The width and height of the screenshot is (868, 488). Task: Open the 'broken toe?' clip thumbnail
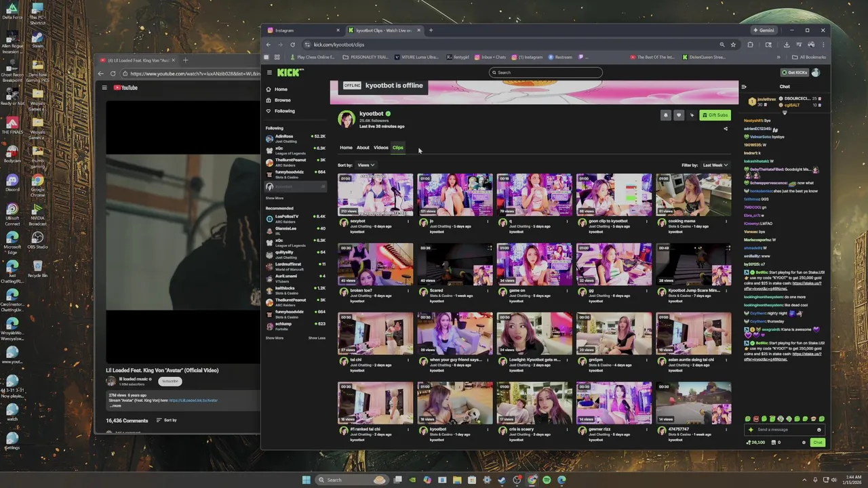coord(375,264)
